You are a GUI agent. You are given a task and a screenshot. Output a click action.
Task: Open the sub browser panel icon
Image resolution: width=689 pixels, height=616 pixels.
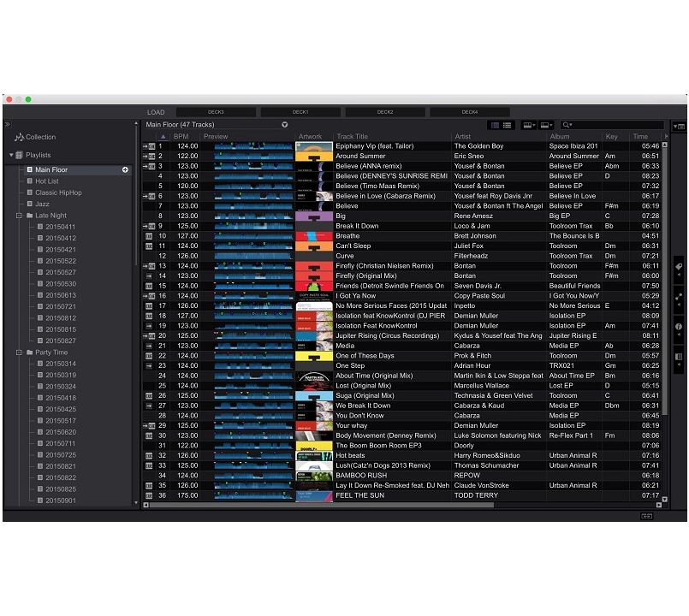[x=679, y=356]
